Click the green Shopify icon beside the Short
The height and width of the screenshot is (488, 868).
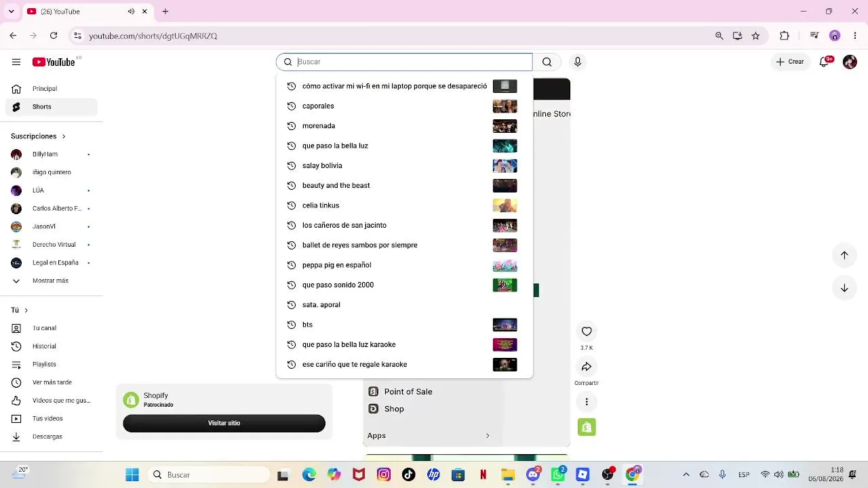tap(587, 427)
